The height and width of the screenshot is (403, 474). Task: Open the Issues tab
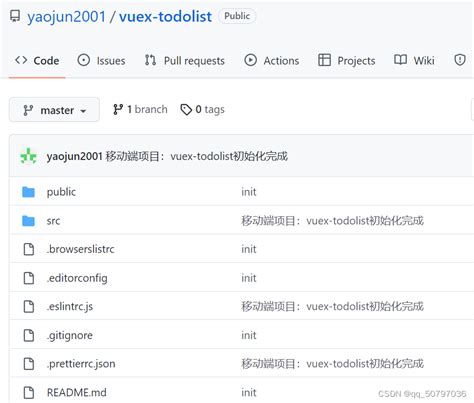101,61
